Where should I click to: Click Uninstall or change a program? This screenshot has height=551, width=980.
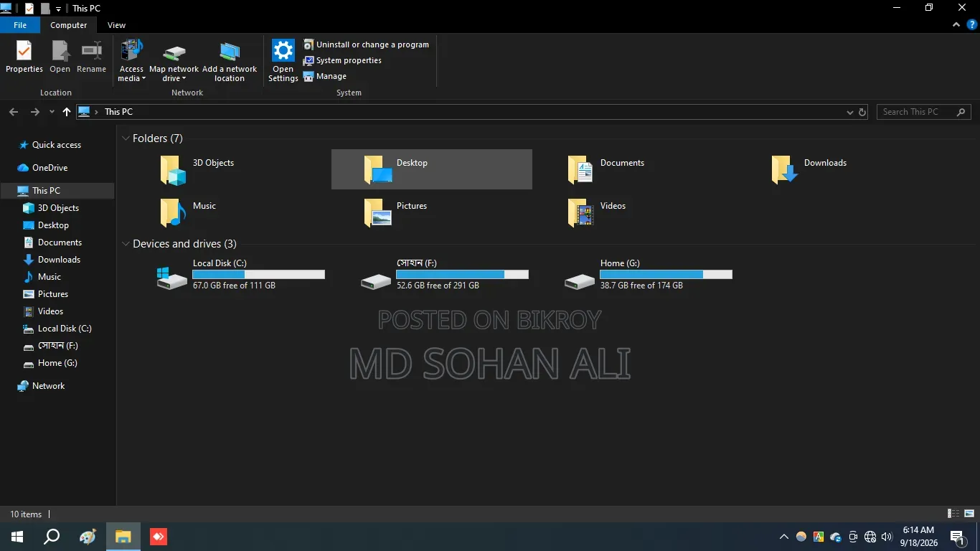(x=366, y=44)
